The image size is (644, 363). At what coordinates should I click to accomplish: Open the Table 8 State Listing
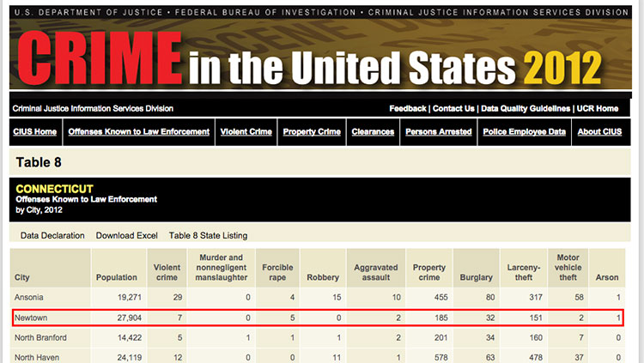(x=208, y=235)
